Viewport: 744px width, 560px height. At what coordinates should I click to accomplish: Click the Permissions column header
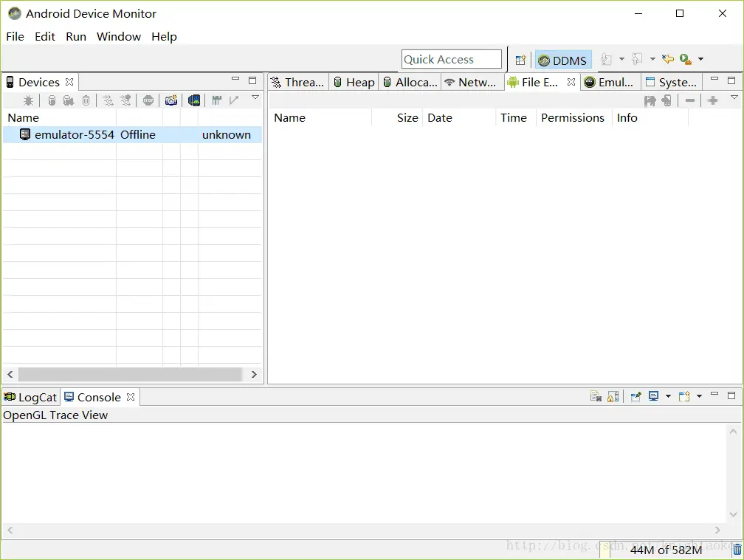point(573,117)
